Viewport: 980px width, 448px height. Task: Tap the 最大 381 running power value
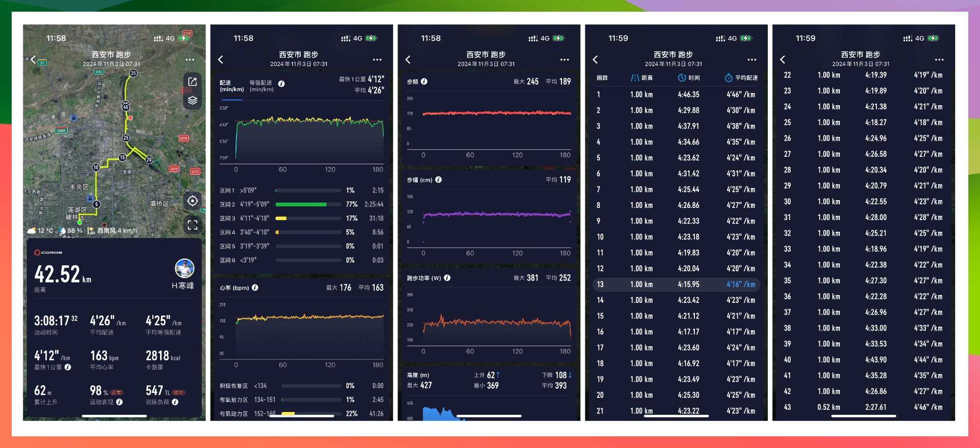pyautogui.click(x=526, y=278)
